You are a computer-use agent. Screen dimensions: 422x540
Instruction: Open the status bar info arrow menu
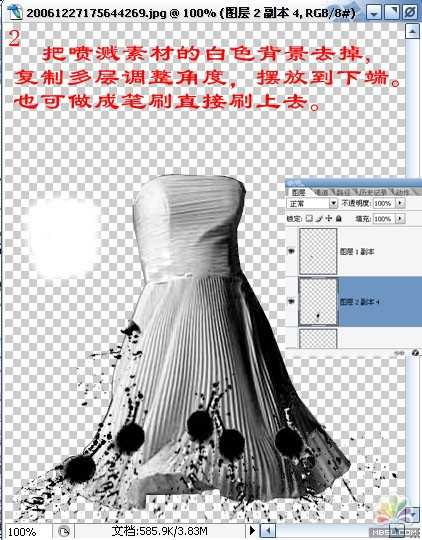252,531
